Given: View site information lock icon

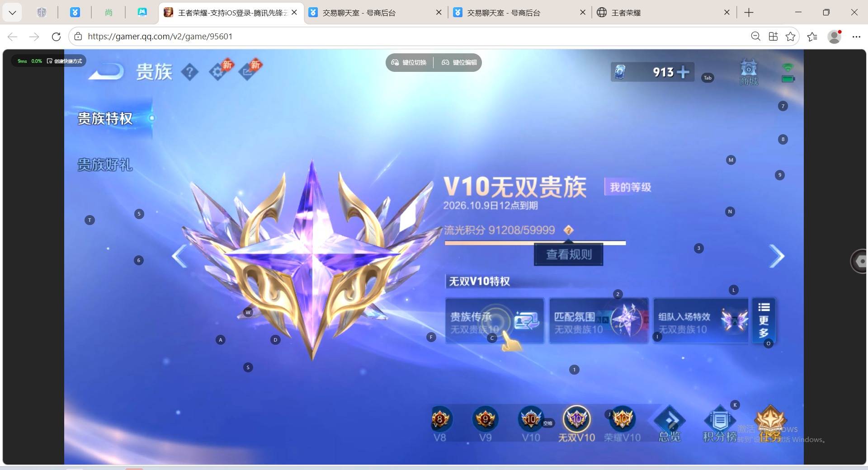Looking at the screenshot, I should pyautogui.click(x=78, y=37).
